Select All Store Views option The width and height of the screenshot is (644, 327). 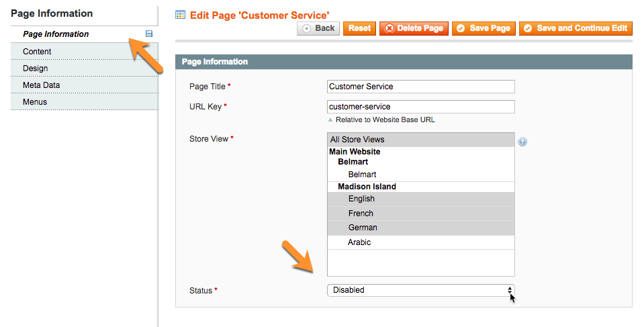(420, 140)
